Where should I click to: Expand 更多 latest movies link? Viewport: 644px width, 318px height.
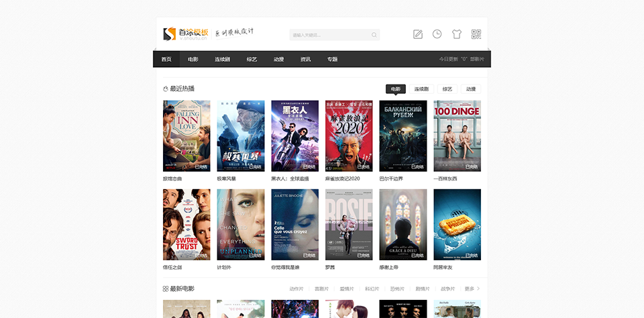point(472,289)
